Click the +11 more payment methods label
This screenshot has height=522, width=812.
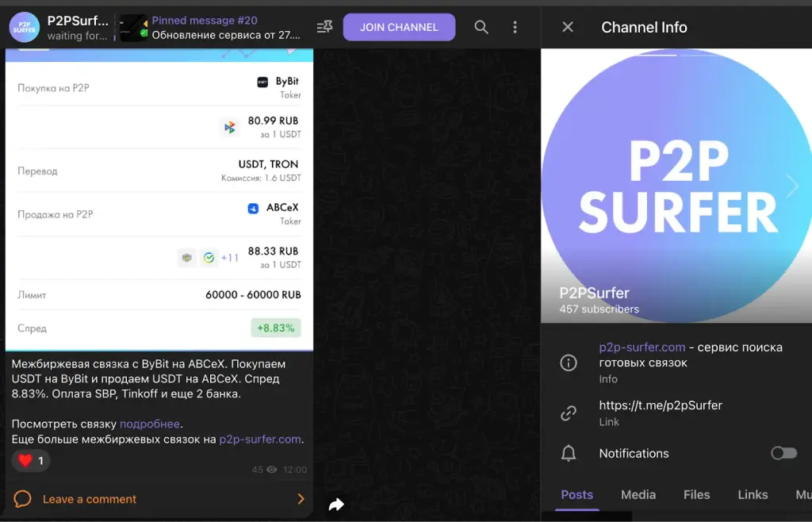click(x=229, y=257)
